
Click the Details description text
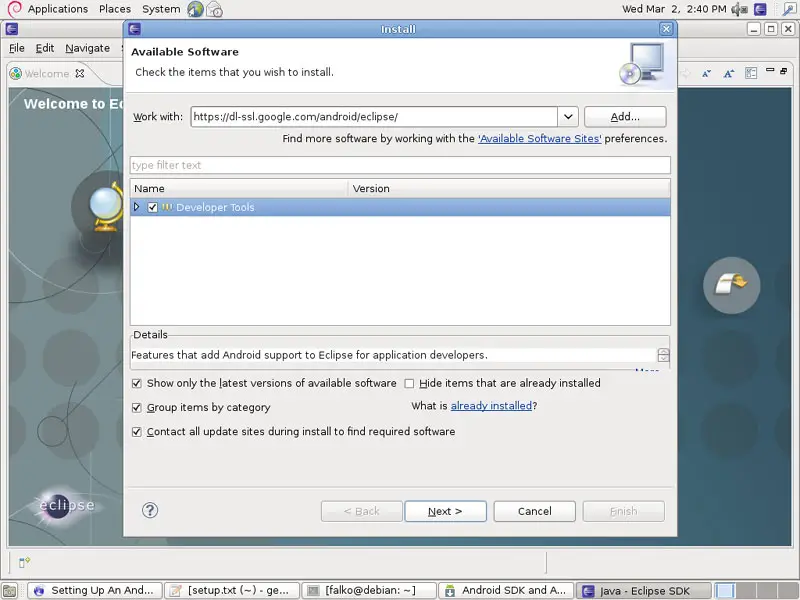click(309, 355)
